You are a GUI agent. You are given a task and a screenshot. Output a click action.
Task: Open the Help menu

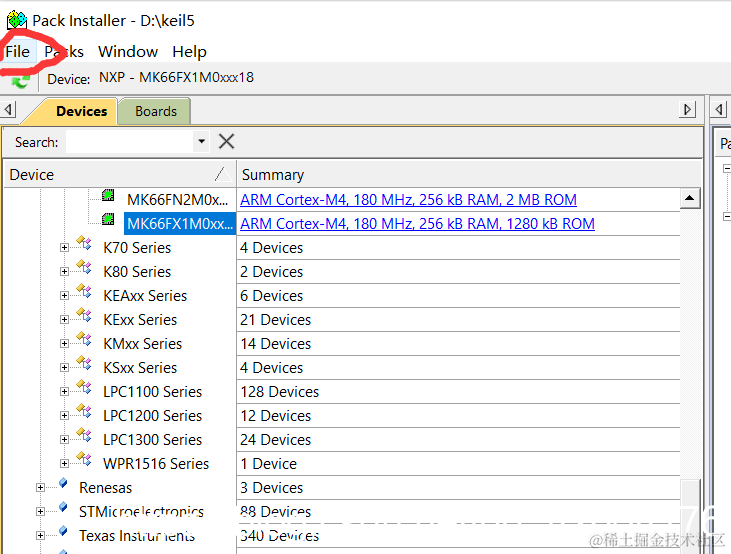(x=189, y=51)
